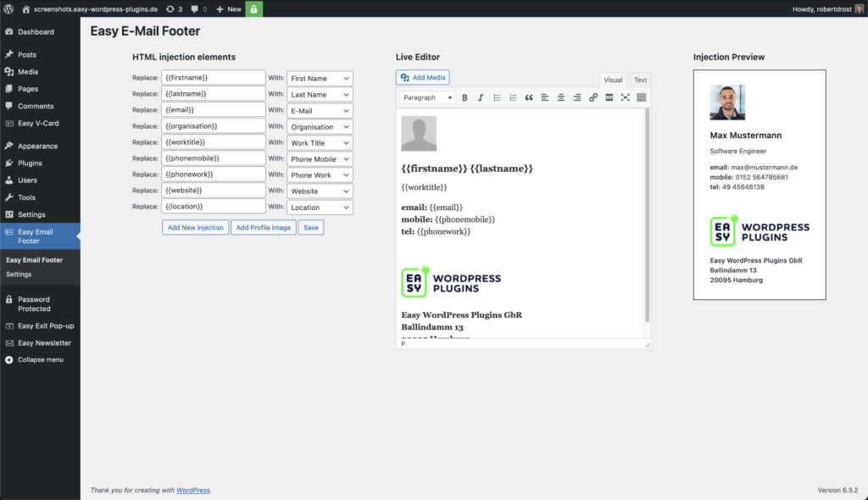Click the Live Editor vertical scrollbar
The width and height of the screenshot is (868, 500).
tap(647, 216)
